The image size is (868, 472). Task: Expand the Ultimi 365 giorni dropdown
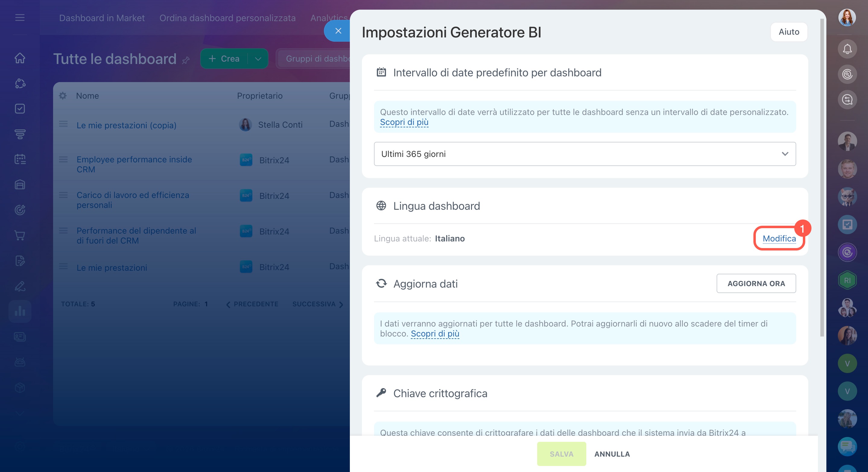coord(584,154)
